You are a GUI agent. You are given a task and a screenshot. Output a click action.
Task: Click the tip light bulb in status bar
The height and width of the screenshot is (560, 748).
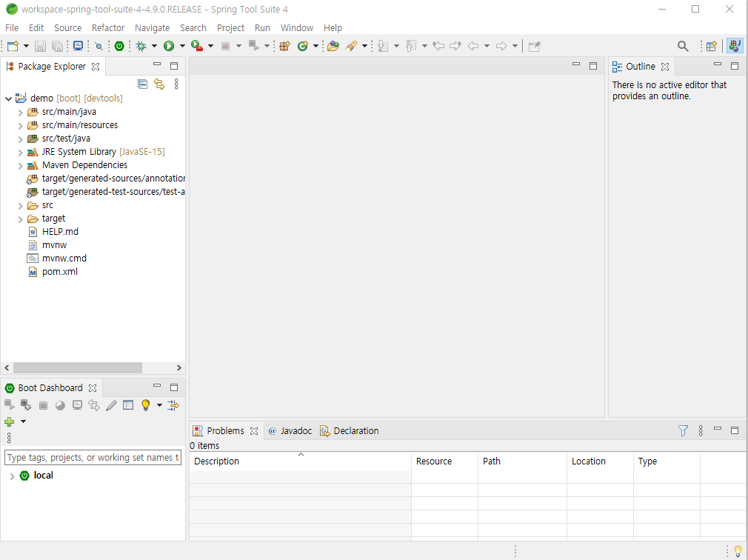738,551
